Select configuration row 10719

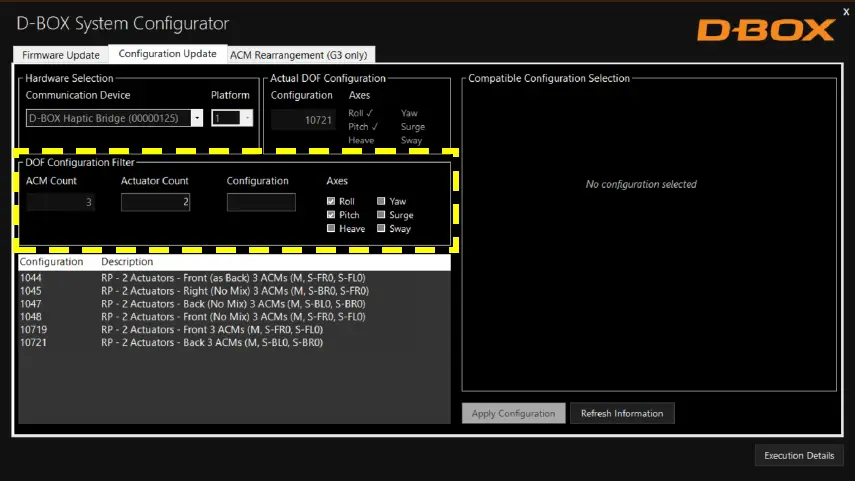click(234, 329)
